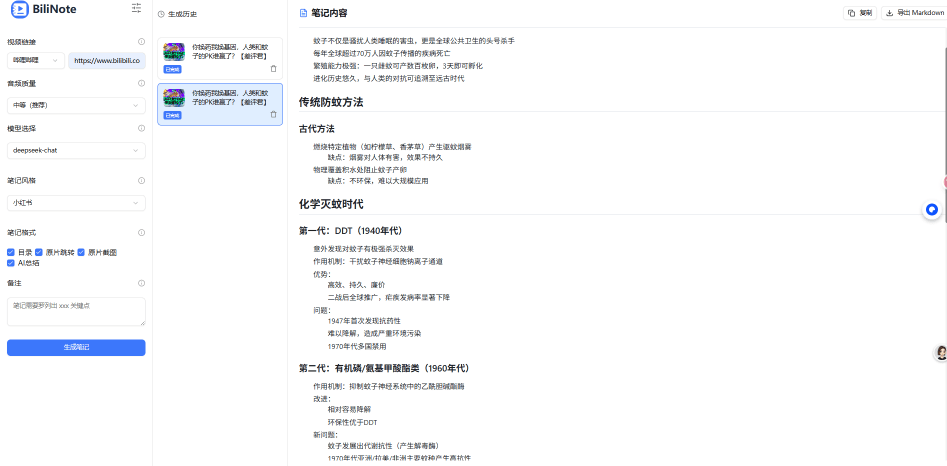The height and width of the screenshot is (466, 947).
Task: Delete the second highlighted history entry
Action: 274,114
